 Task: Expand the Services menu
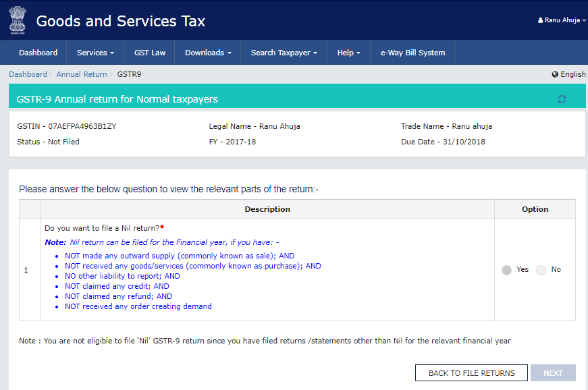[x=95, y=53]
